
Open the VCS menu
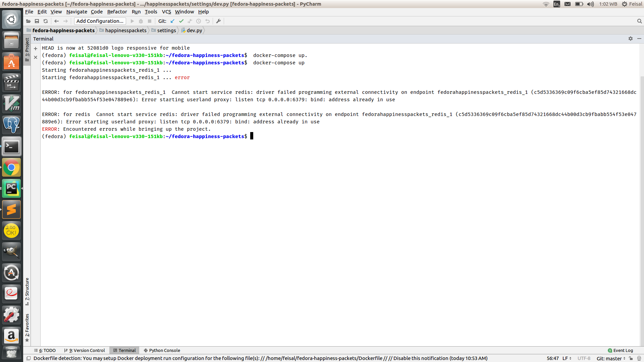click(166, 12)
